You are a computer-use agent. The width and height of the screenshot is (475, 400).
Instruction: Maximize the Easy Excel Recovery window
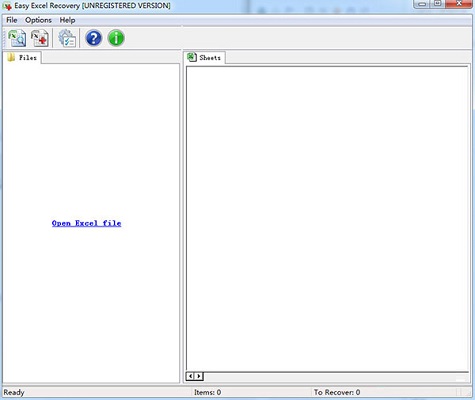click(438, 4)
